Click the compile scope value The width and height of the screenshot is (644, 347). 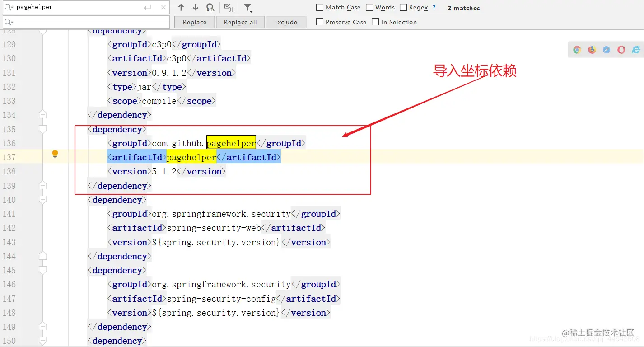tap(159, 101)
